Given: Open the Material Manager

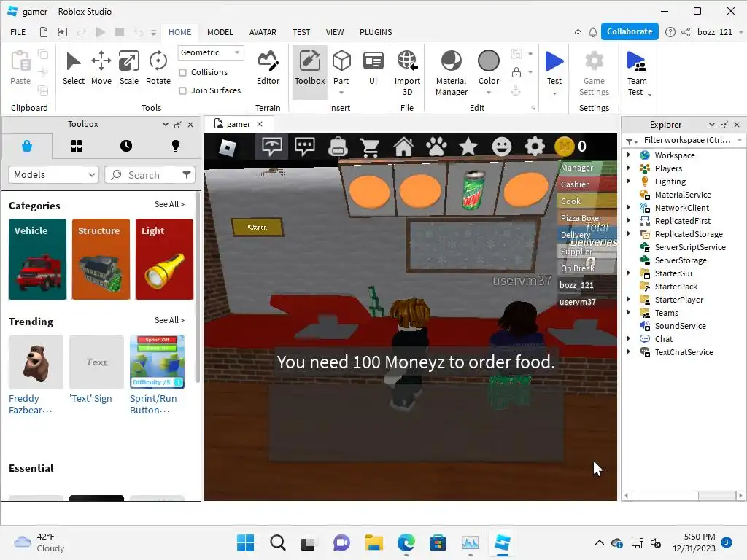Looking at the screenshot, I should (x=451, y=72).
